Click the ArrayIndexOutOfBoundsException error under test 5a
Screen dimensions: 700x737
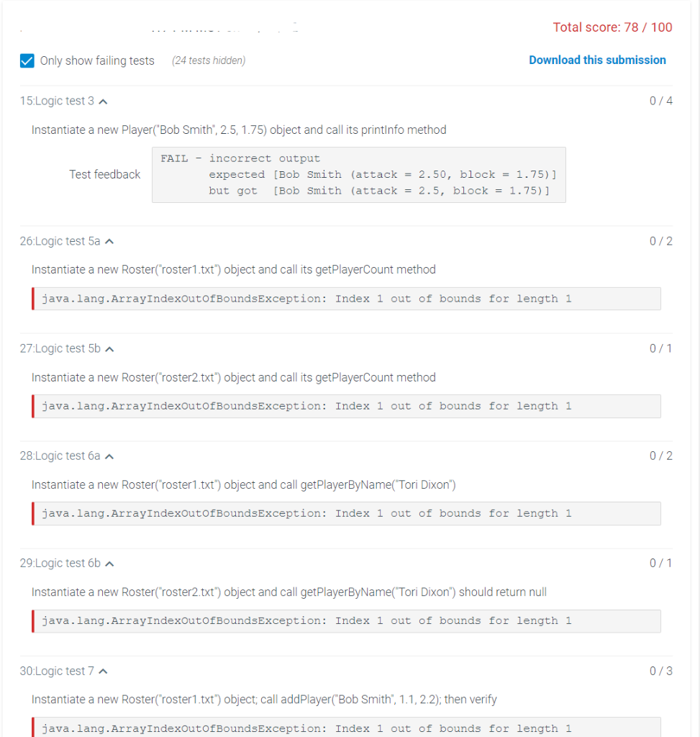tap(346, 298)
